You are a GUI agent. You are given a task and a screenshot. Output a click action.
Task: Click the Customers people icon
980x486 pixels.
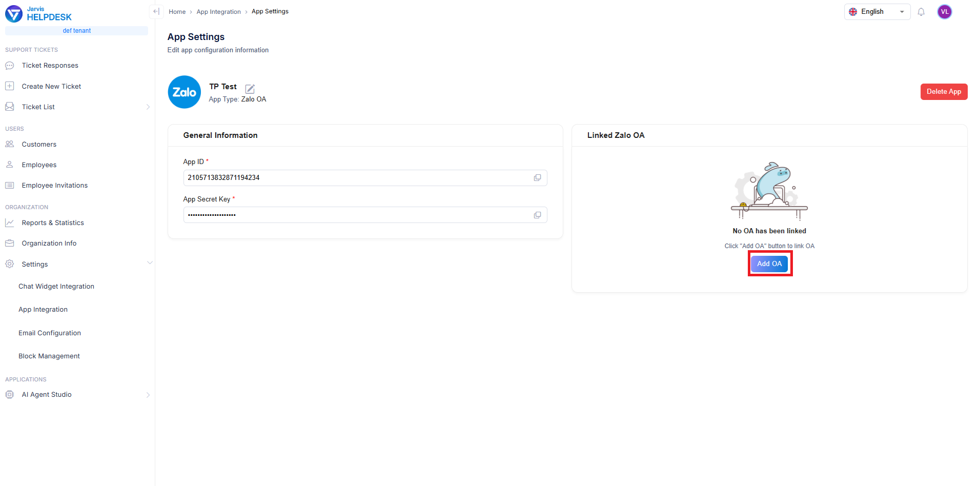click(x=9, y=144)
